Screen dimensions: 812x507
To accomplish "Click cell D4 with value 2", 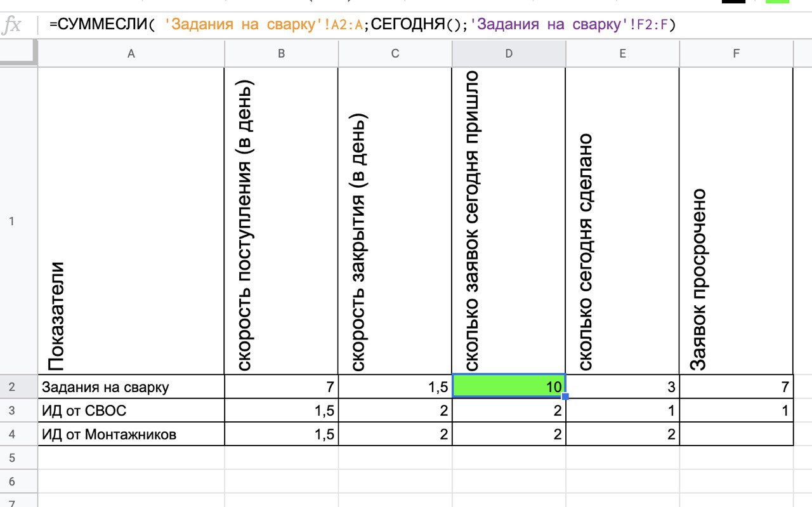I will click(x=509, y=434).
